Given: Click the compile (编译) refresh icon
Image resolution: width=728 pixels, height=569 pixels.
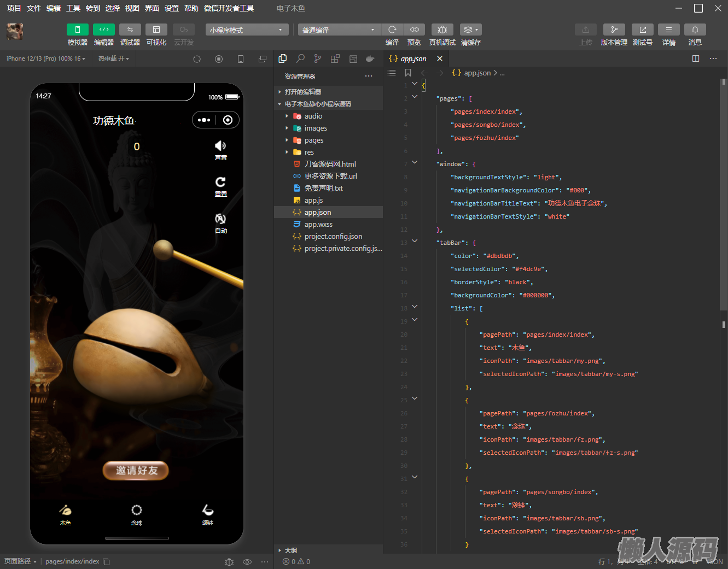Looking at the screenshot, I should coord(392,30).
